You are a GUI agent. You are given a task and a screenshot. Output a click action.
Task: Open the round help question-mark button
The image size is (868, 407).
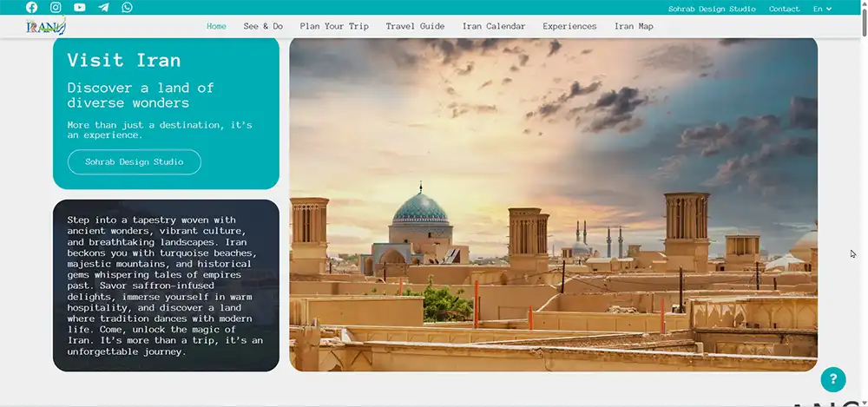(832, 379)
